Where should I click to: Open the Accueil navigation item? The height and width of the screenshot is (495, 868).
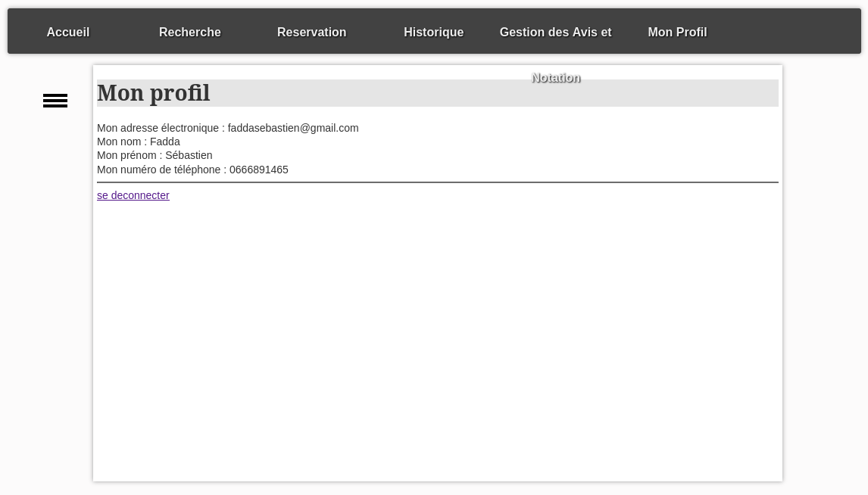[x=67, y=32]
